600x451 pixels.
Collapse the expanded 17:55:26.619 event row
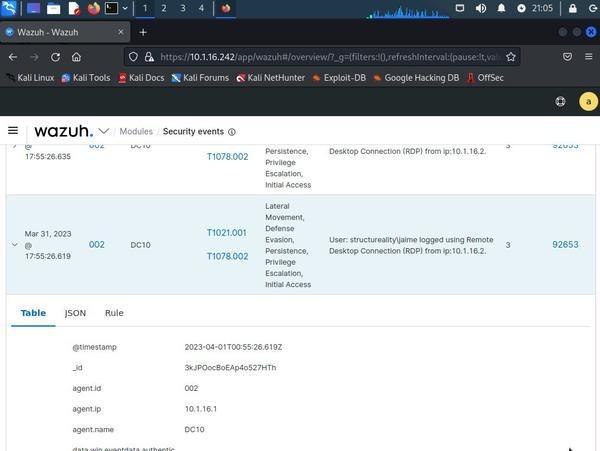click(14, 244)
